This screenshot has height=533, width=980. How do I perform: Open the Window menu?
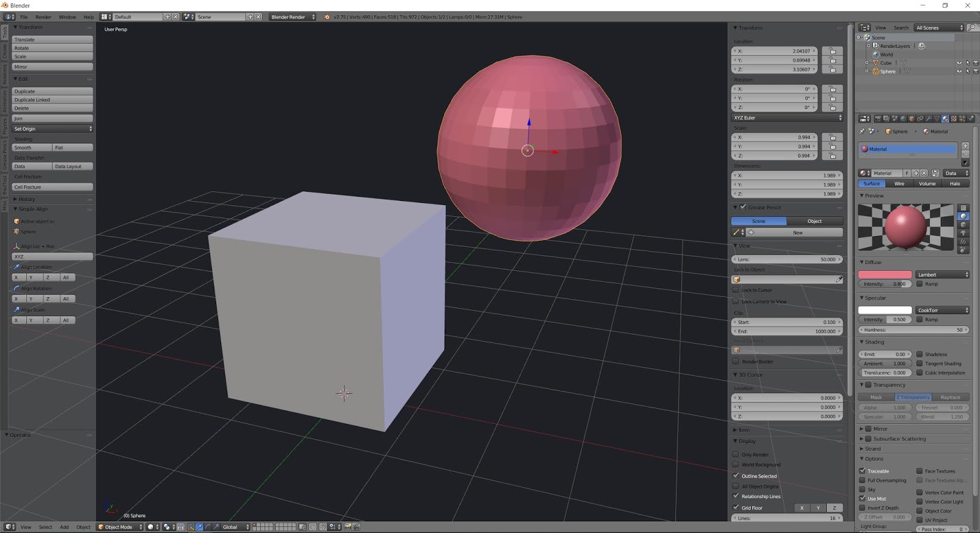pos(67,17)
